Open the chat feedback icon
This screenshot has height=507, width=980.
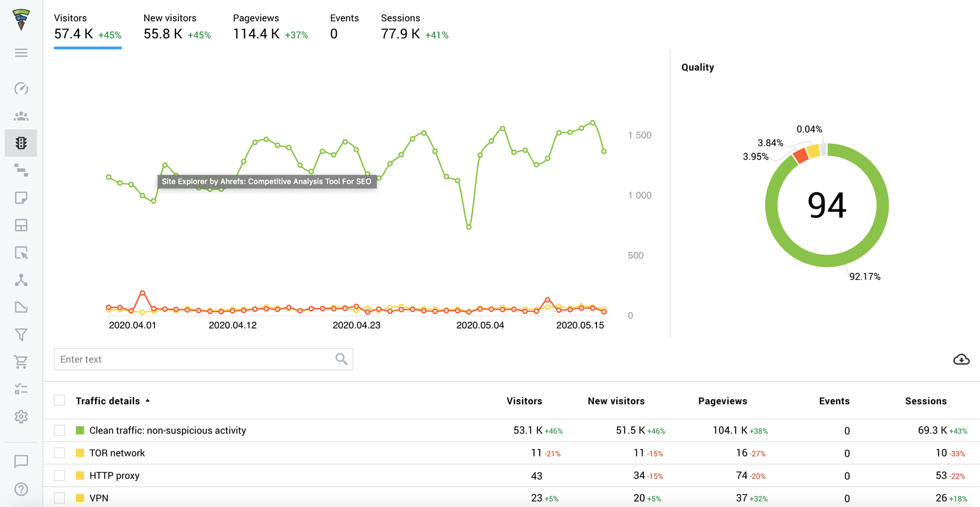[x=21, y=461]
